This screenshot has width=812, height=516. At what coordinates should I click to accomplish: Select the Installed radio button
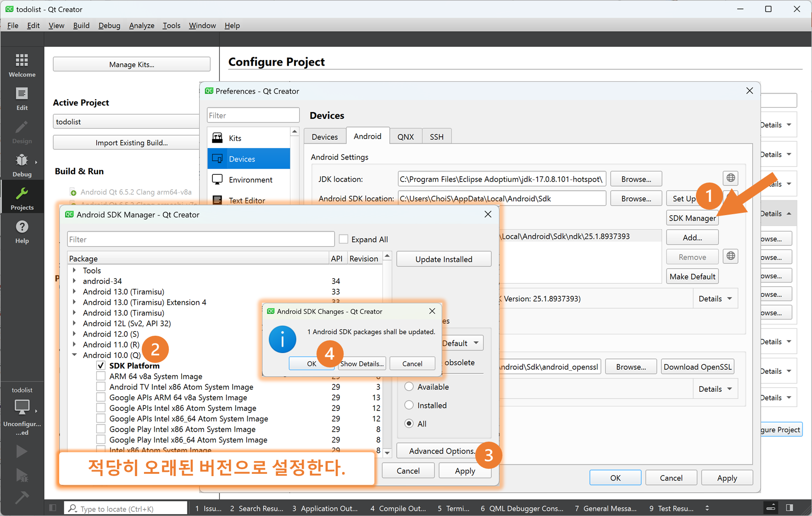[x=409, y=405]
